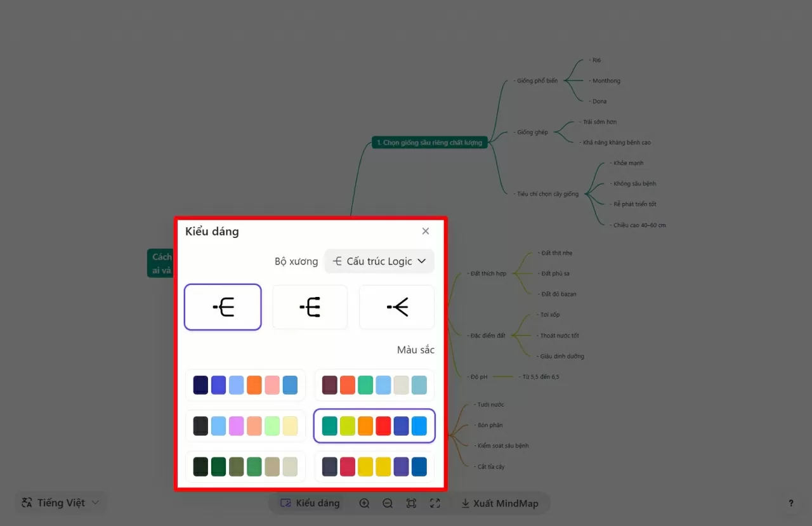Enter fullscreen mode via the expand icon
The image size is (812, 526).
435,503
